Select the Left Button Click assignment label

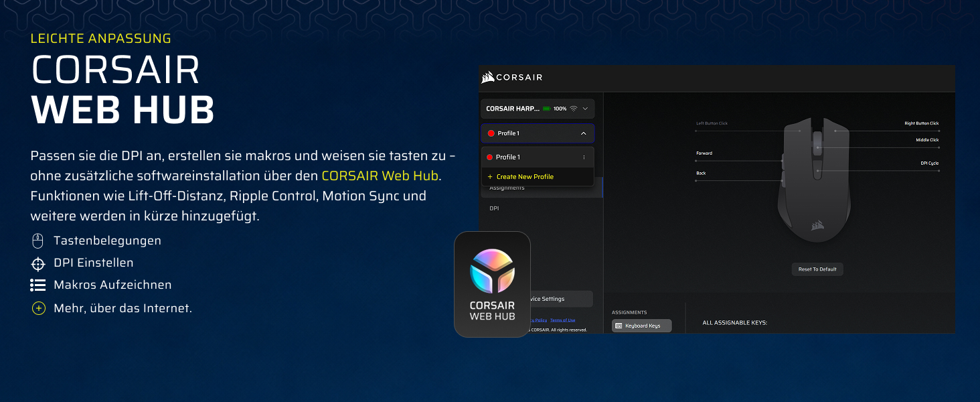(x=712, y=123)
